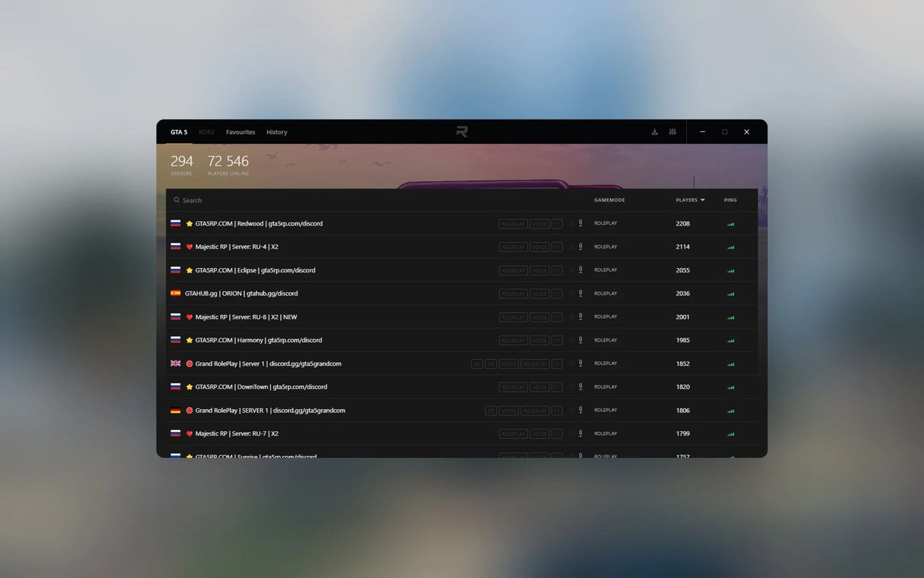Click ping bars on Majestic RU-8 row

pyautogui.click(x=731, y=317)
